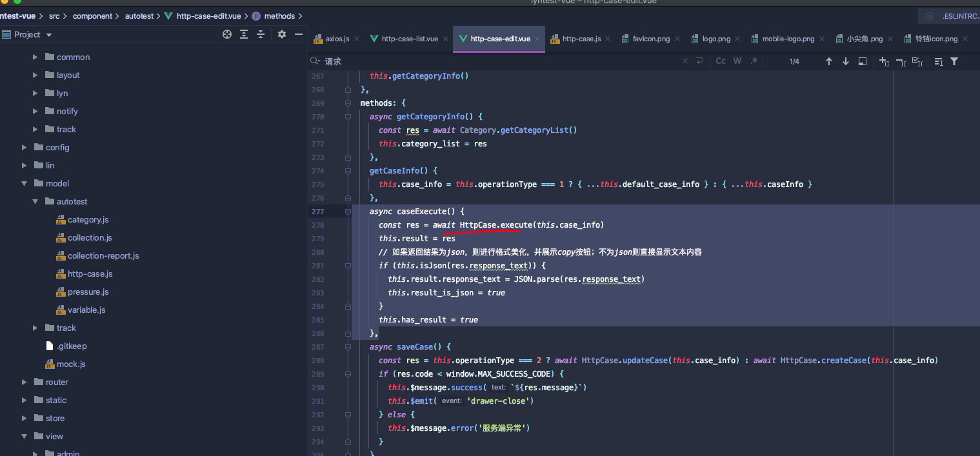Go to previous search occurrence
Image resolution: width=980 pixels, height=456 pixels.
(829, 61)
